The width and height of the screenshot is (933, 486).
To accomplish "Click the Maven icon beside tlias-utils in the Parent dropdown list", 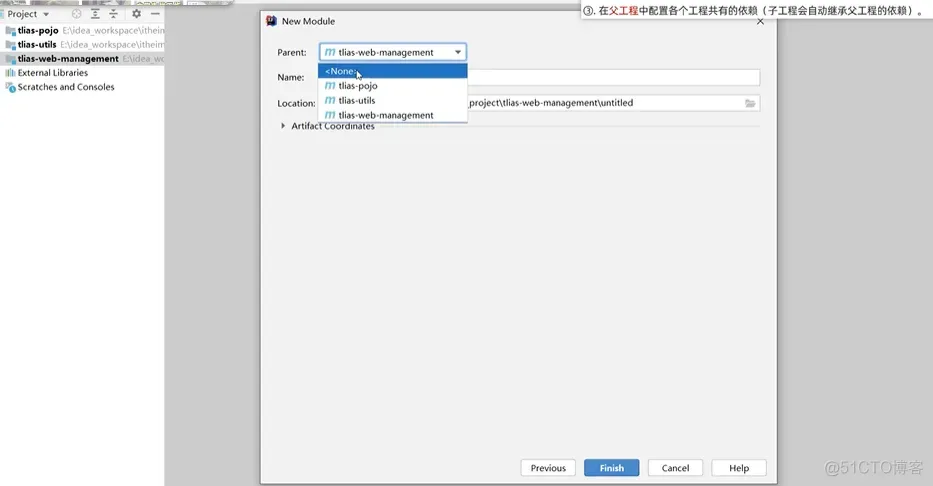I will [330, 101].
